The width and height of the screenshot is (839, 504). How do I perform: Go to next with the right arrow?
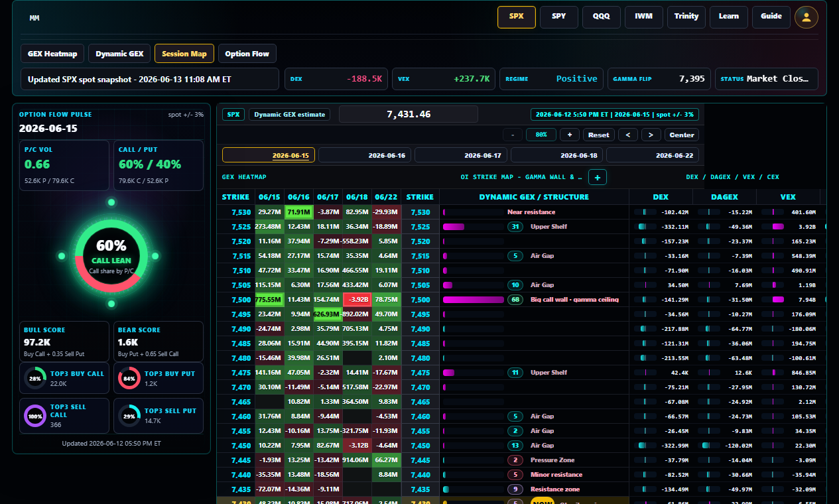(x=651, y=135)
